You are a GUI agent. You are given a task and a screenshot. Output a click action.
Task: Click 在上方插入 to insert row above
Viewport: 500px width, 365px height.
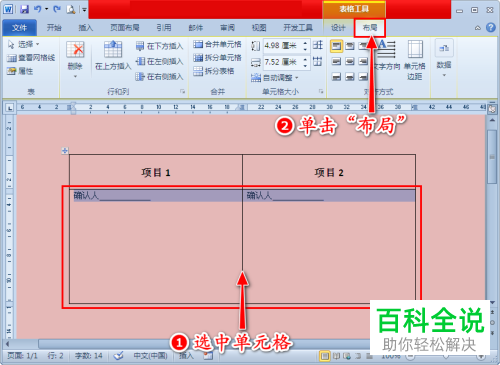coord(113,55)
